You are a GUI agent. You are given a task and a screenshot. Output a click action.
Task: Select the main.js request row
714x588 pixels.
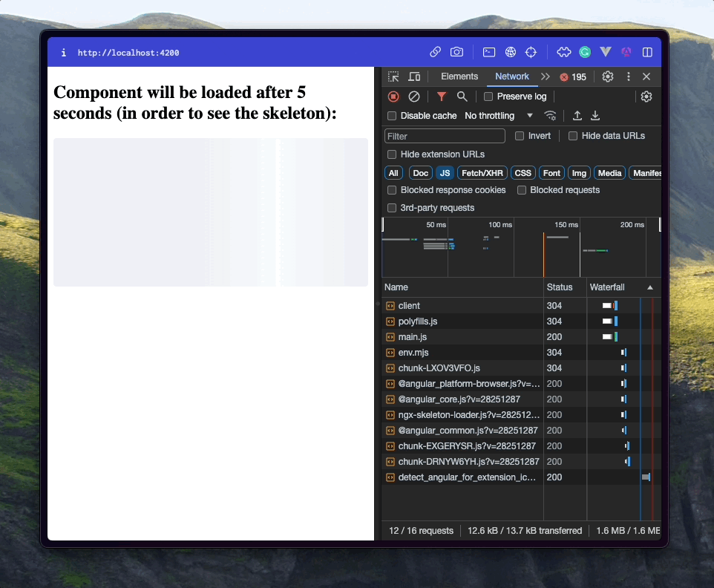pos(521,337)
